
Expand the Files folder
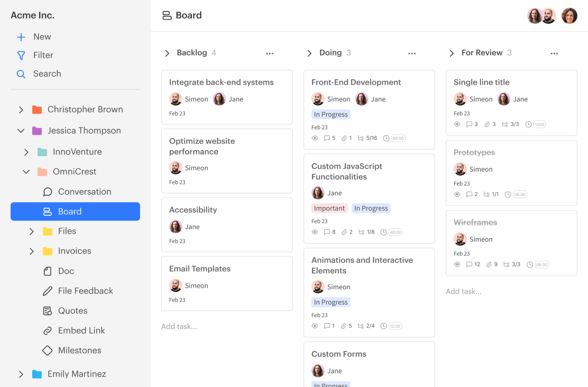pos(32,231)
